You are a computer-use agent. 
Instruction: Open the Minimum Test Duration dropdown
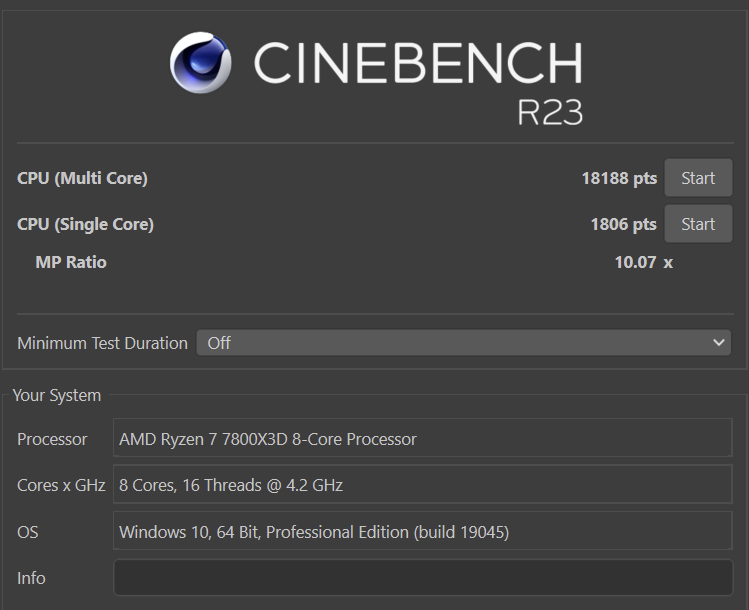463,342
